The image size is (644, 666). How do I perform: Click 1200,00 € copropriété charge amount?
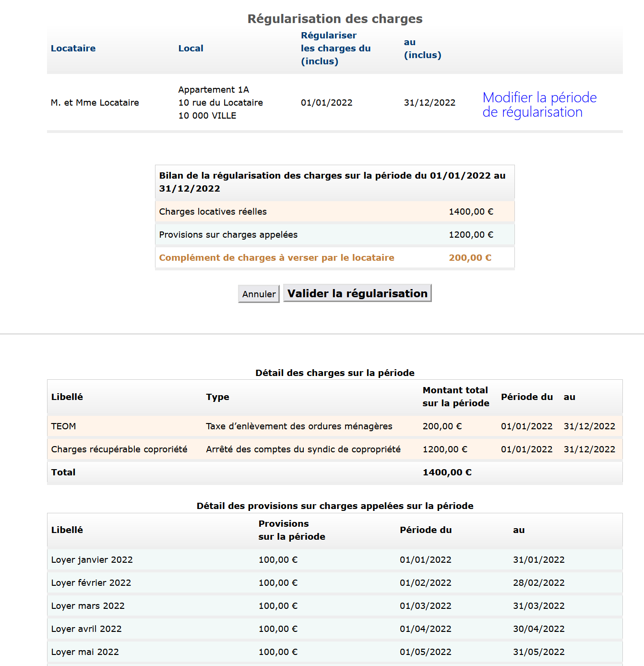(445, 449)
